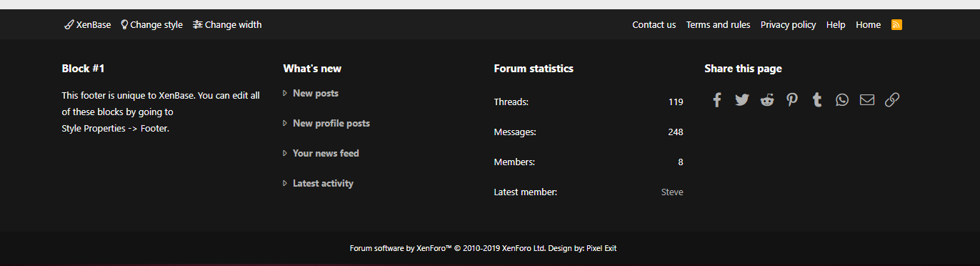Share this page on Twitter
The width and height of the screenshot is (980, 266).
(x=742, y=100)
